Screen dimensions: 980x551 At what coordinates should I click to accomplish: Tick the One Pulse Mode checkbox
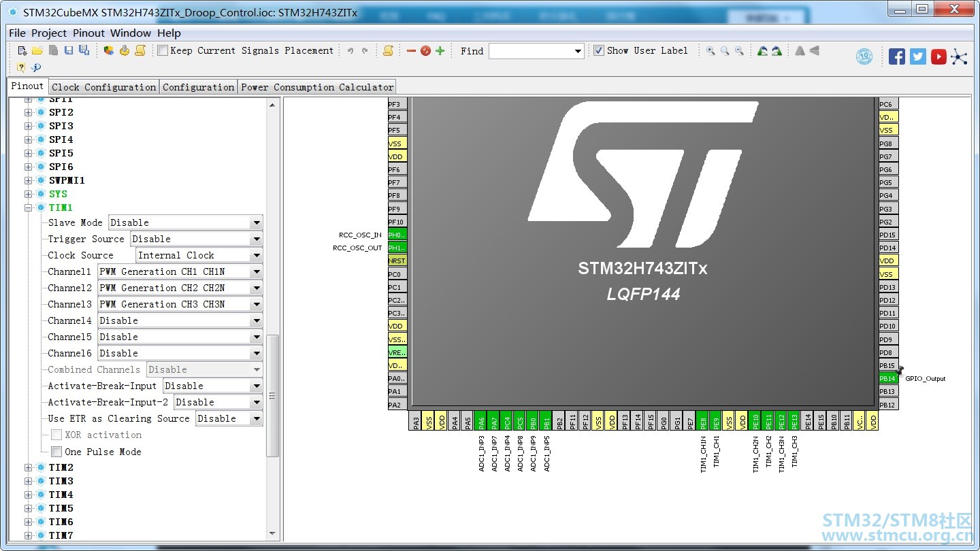tap(56, 452)
